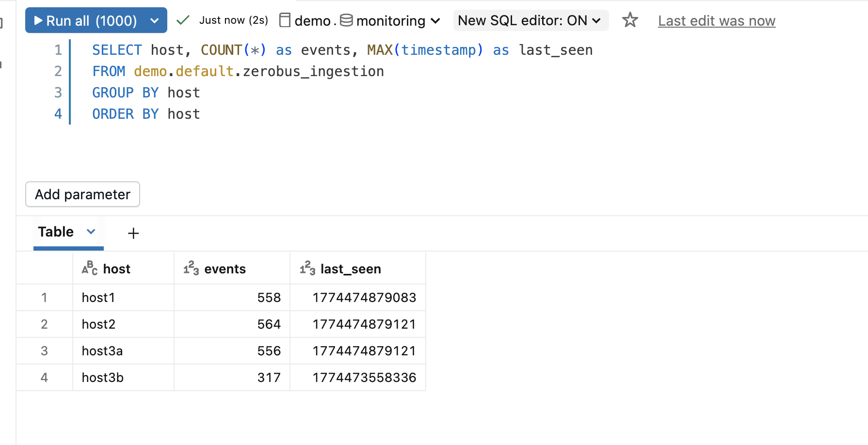Open the Run all dropdown arrow
Viewport: 868px width, 445px height.
point(155,21)
